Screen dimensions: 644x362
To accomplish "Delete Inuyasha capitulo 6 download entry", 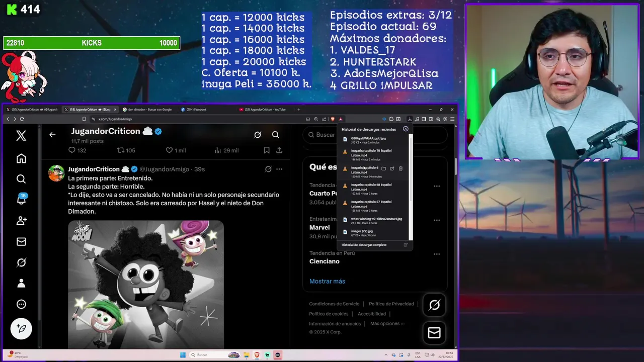I will [400, 168].
